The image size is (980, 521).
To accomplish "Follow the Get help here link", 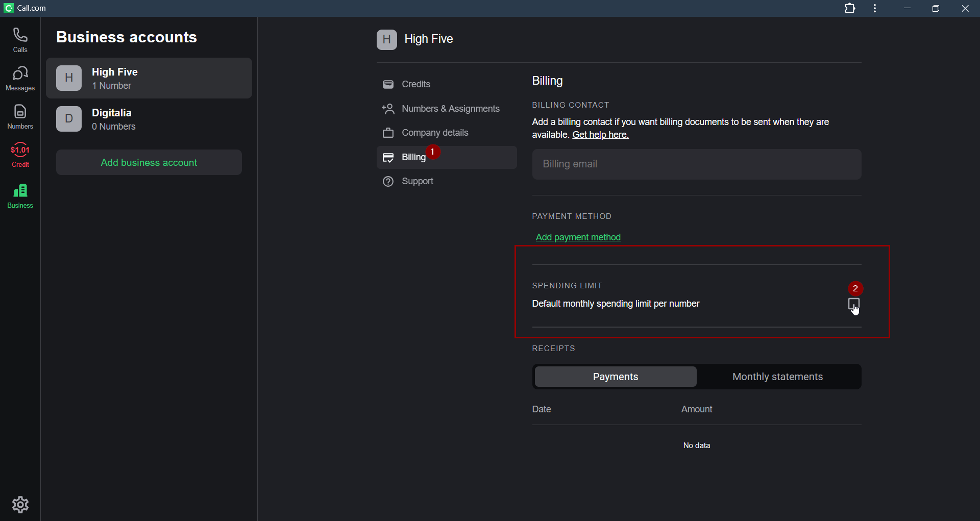I will 600,135.
